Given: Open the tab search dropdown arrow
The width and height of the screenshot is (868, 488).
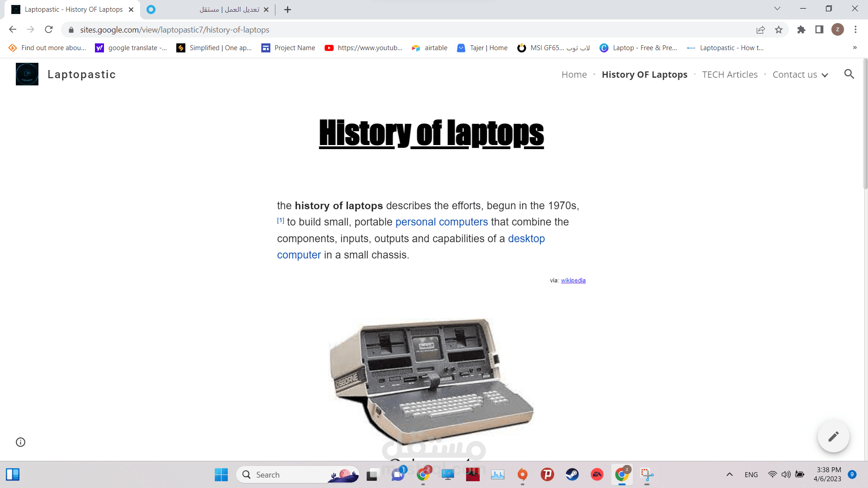Looking at the screenshot, I should (x=777, y=9).
